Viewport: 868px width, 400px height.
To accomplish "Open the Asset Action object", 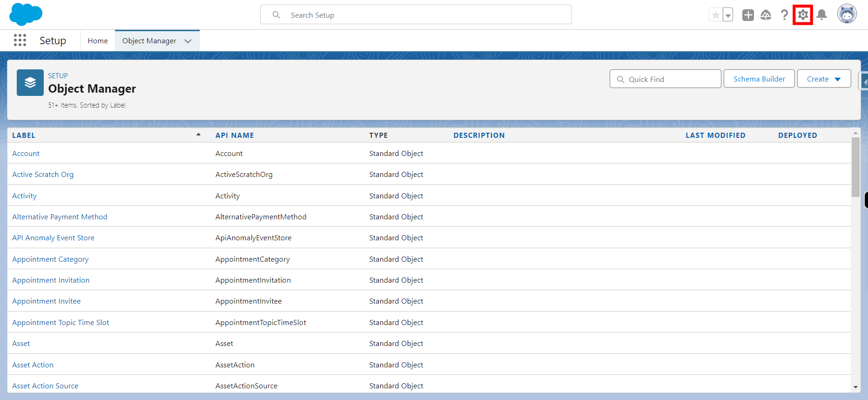I will 33,365.
